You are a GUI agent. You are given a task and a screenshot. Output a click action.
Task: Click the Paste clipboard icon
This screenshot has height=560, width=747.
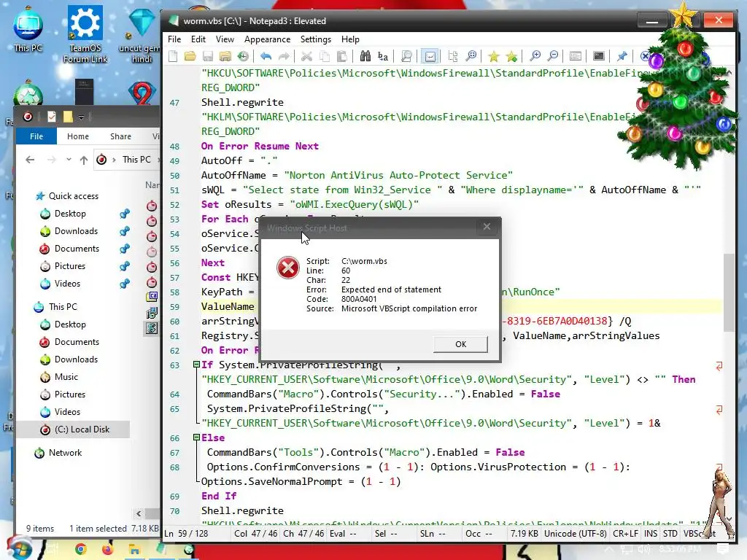[x=341, y=57]
